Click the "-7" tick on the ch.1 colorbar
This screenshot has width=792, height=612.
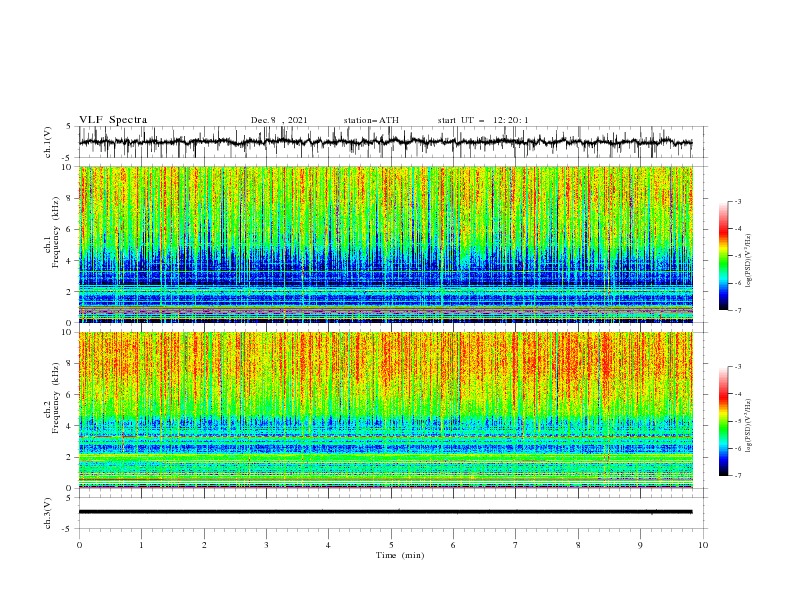pos(738,310)
